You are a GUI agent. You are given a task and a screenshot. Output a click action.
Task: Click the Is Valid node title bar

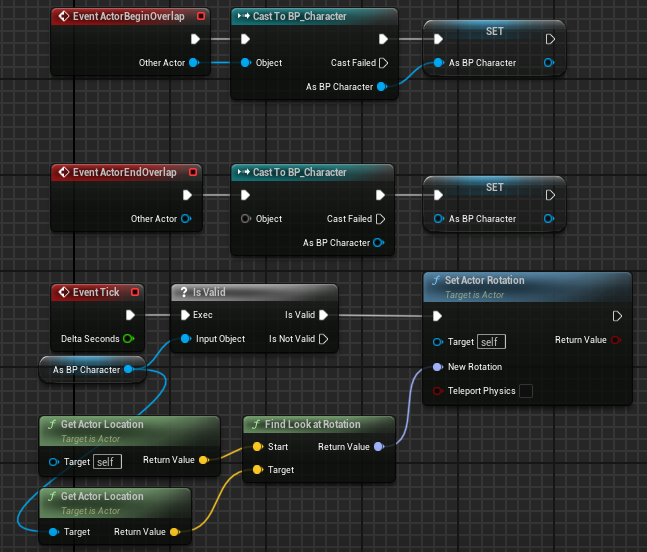(x=255, y=292)
